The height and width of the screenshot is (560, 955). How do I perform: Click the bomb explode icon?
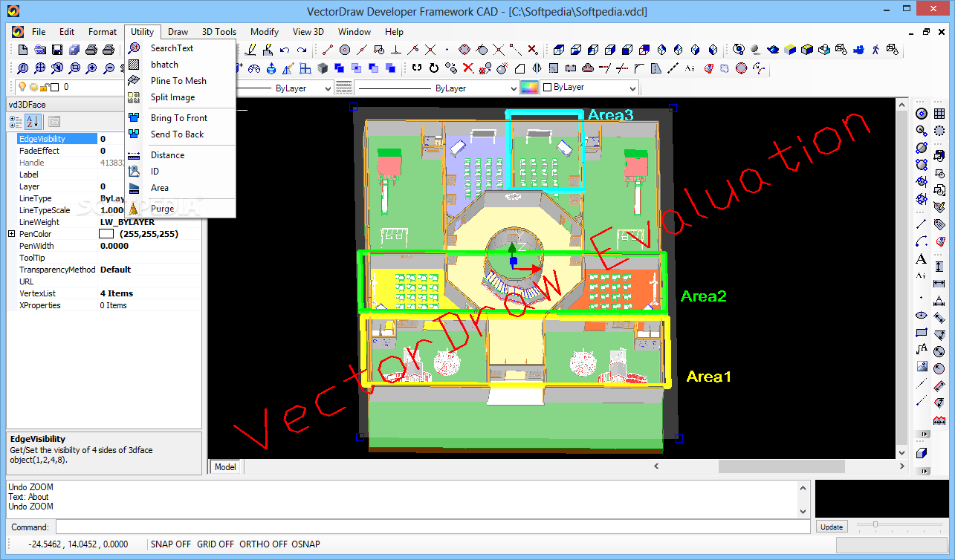(x=502, y=68)
